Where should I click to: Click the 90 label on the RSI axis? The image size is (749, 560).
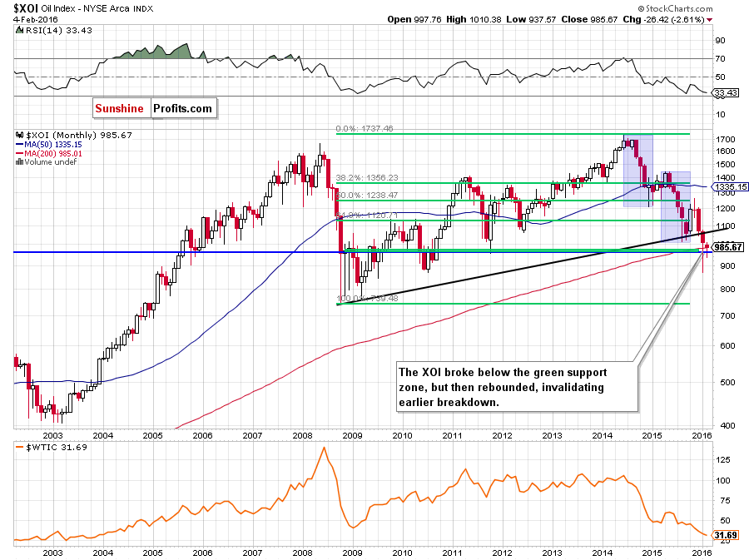721,41
